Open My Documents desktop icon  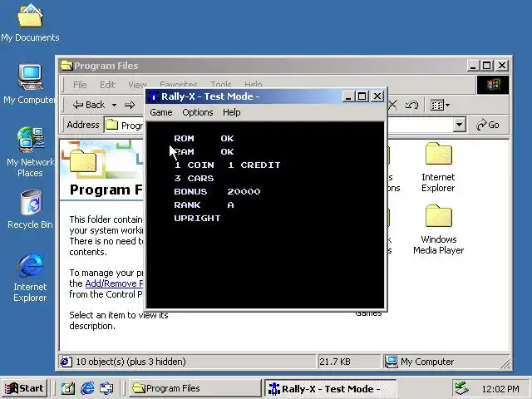tap(30, 23)
